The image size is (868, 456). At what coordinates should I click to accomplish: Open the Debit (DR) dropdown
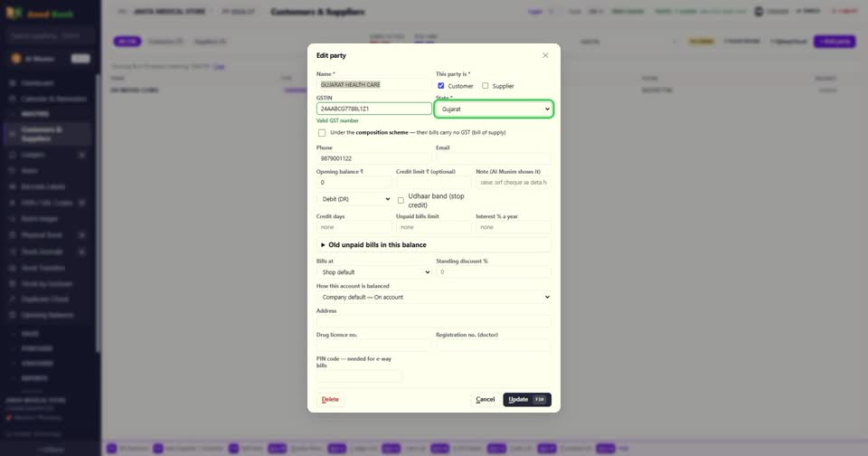[x=354, y=199]
